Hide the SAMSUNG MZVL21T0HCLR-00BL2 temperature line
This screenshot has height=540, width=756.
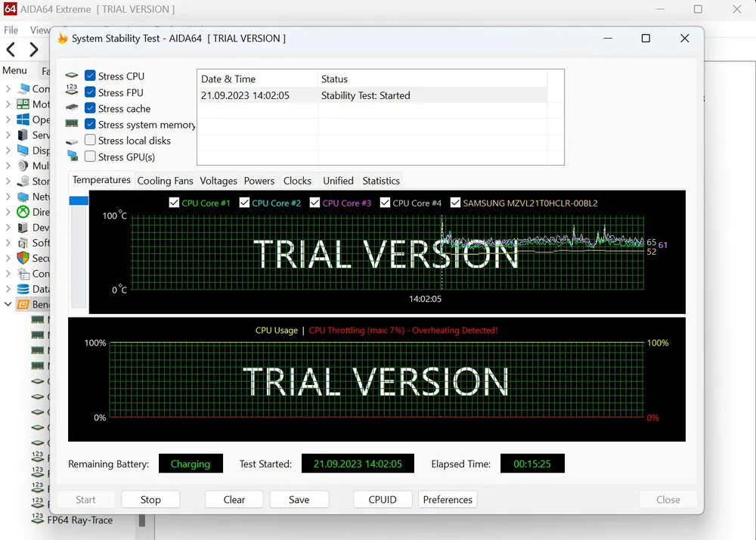[x=455, y=203]
